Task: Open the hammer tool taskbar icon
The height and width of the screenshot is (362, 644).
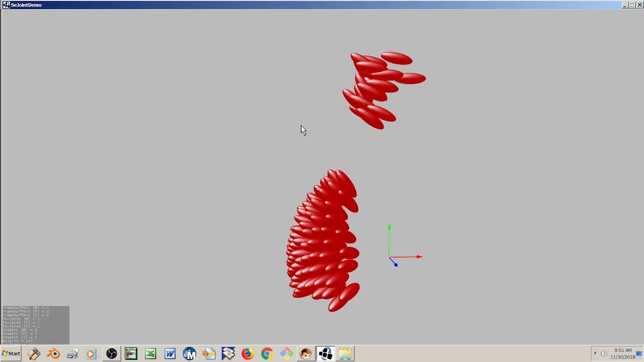Action: pos(34,354)
